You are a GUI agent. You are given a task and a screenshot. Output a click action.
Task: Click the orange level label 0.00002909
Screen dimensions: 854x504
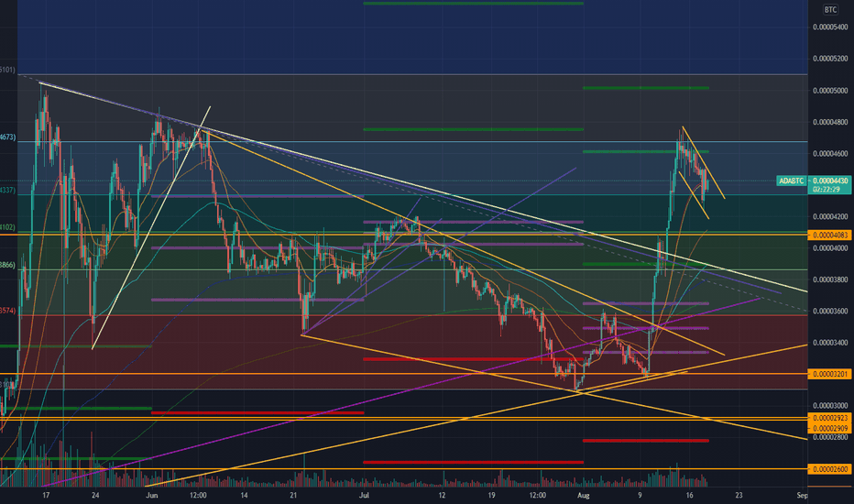[x=830, y=428]
